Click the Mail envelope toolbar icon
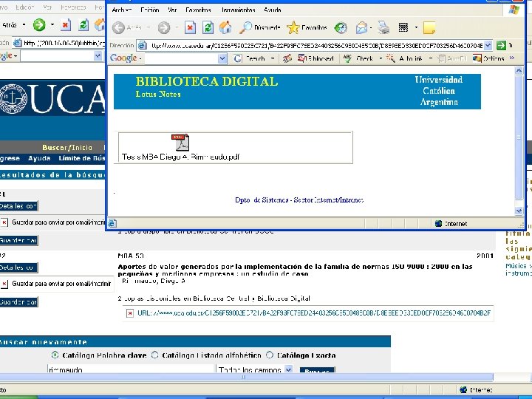Screen dimensions: 532x399 point(361,27)
